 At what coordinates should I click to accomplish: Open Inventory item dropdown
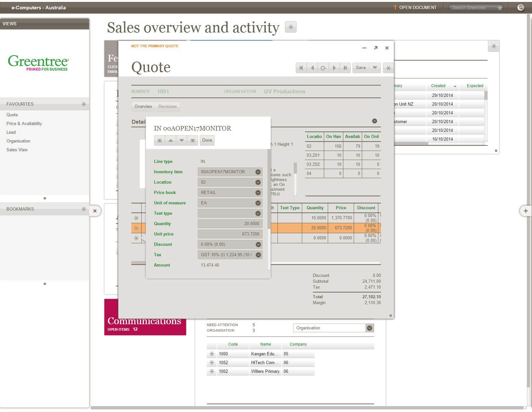258,172
